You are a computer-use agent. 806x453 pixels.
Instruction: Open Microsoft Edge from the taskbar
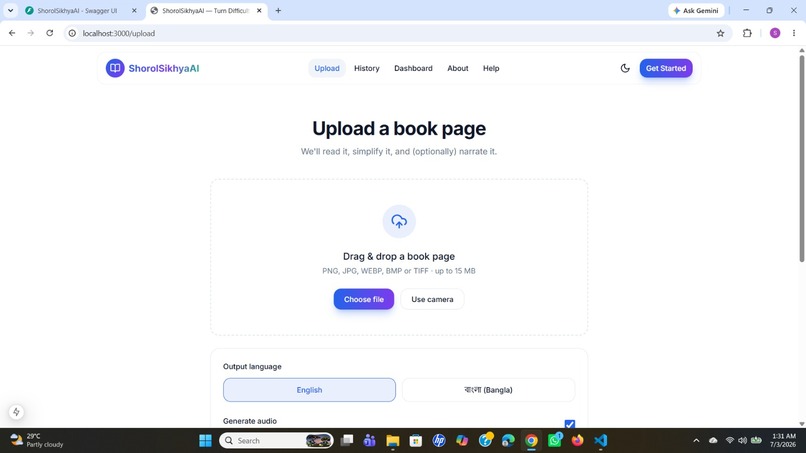tap(508, 441)
